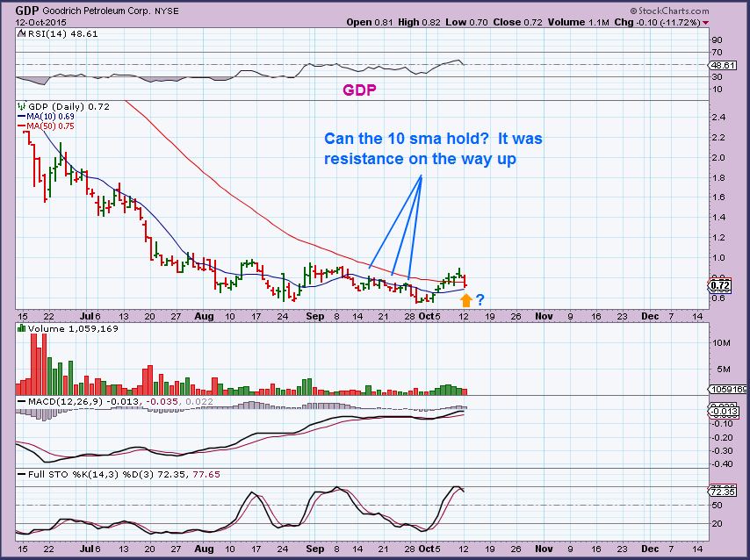The height and width of the screenshot is (560, 750).
Task: Click the 5M volume axis label
Action: [x=724, y=370]
